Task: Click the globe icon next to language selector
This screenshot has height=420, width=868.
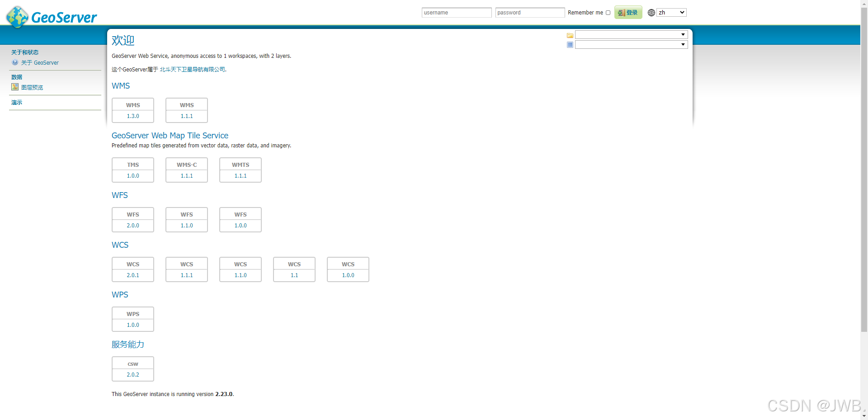Action: click(651, 12)
